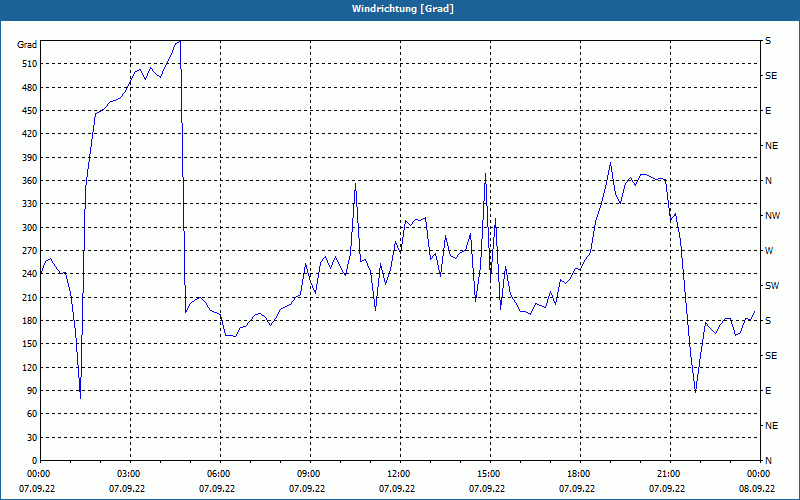Click the 120 value on the degree axis
Image resolution: width=800 pixels, height=500 pixels.
click(x=29, y=367)
